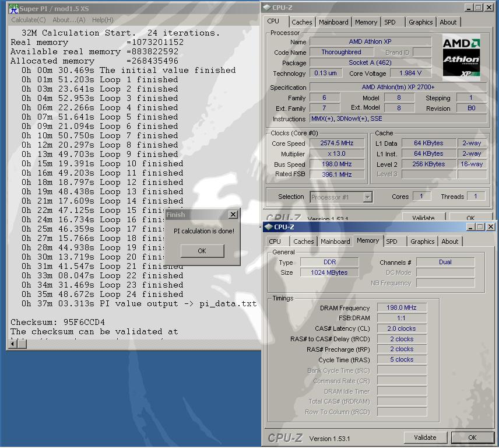Click the Checksum: 95F6CCD4 line
The width and height of the screenshot is (499, 448).
pos(58,322)
